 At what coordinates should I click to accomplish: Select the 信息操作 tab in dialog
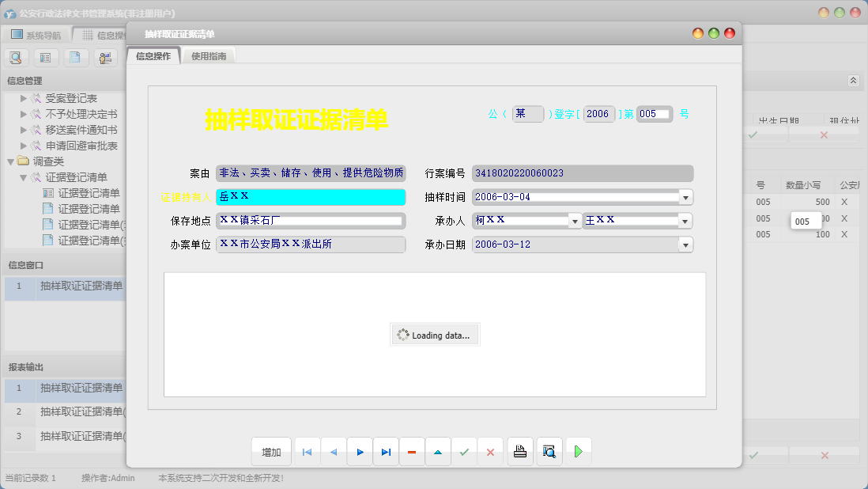[153, 56]
